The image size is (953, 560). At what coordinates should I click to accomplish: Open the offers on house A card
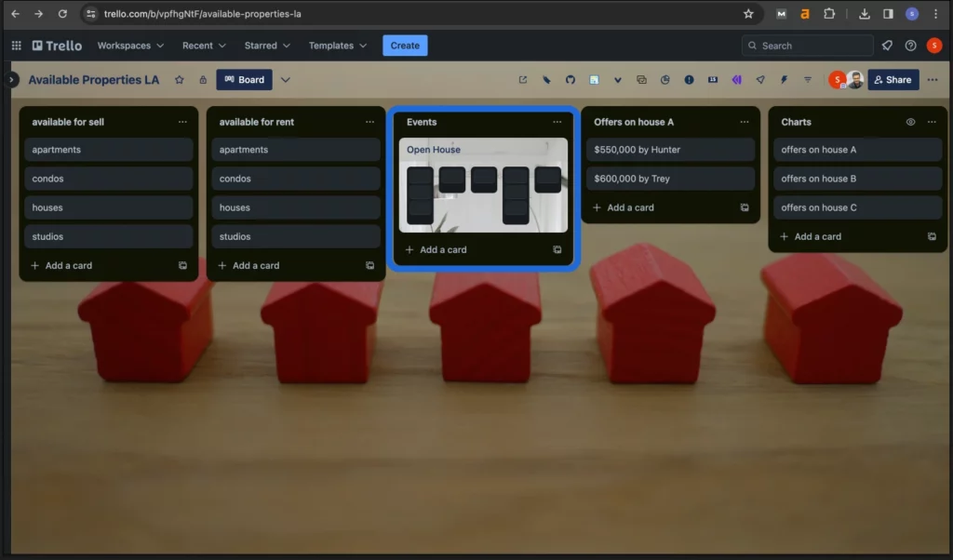point(857,150)
